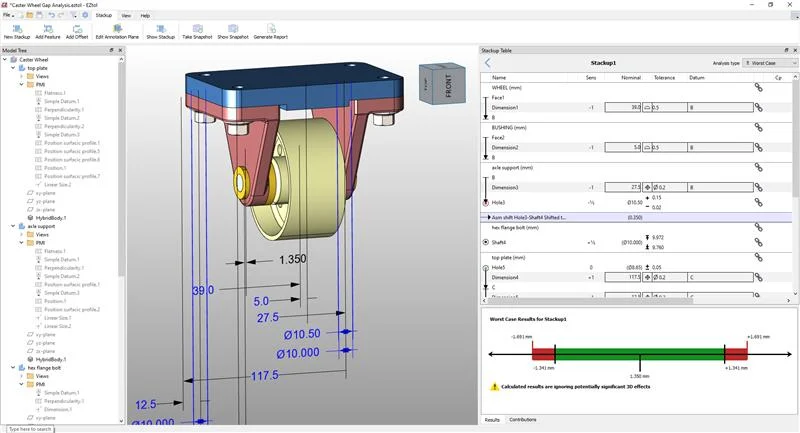Float the Stackup Table panel

coord(786,50)
